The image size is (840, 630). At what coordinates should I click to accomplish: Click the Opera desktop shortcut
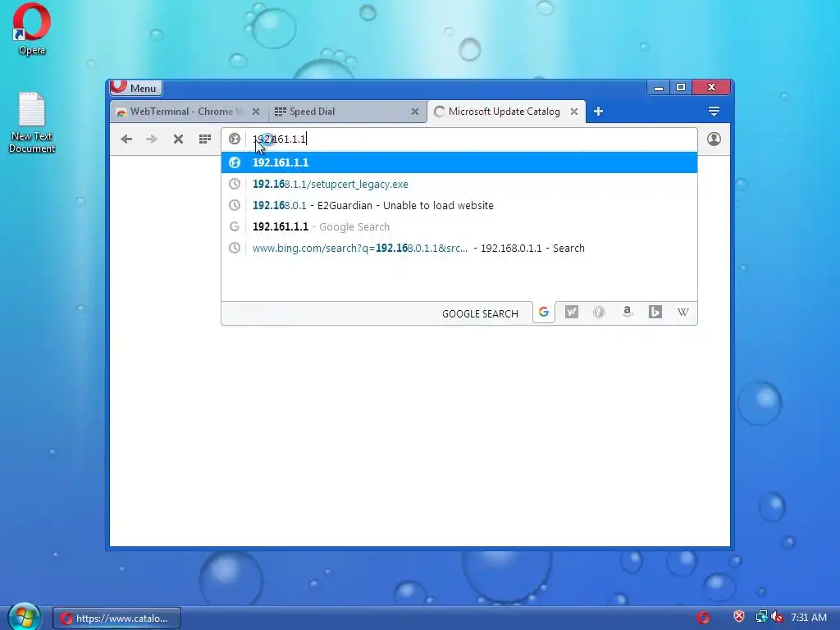[x=32, y=29]
